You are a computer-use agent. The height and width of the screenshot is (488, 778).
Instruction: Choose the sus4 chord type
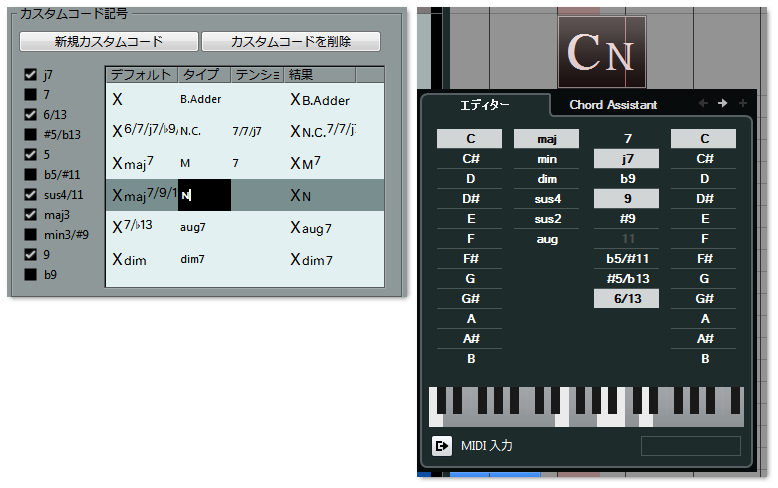click(x=546, y=199)
